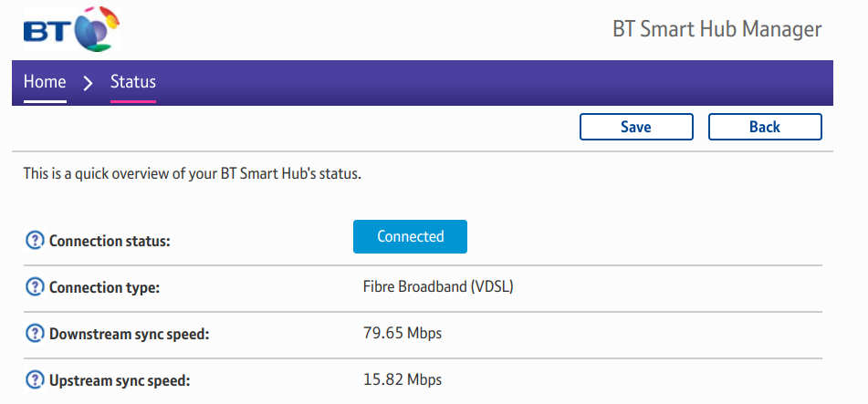Screen dimensions: 868x404
Task: Click the breadcrumb chevron arrow
Action: click(x=89, y=83)
